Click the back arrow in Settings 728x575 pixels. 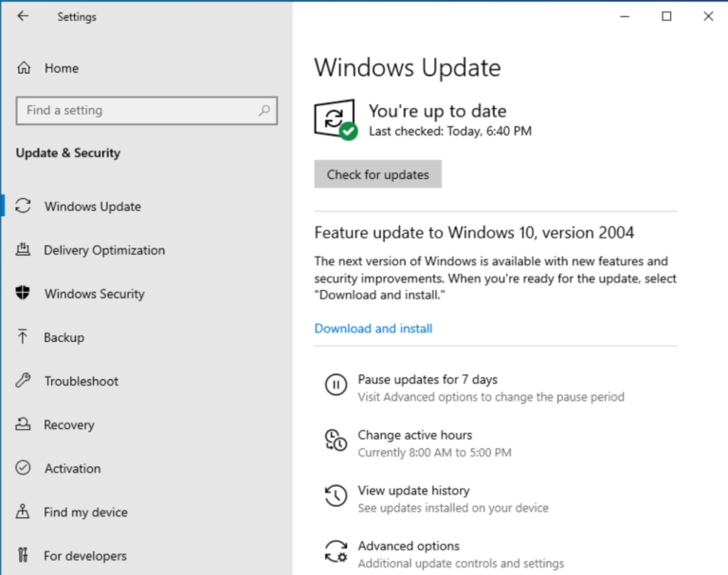pyautogui.click(x=23, y=16)
